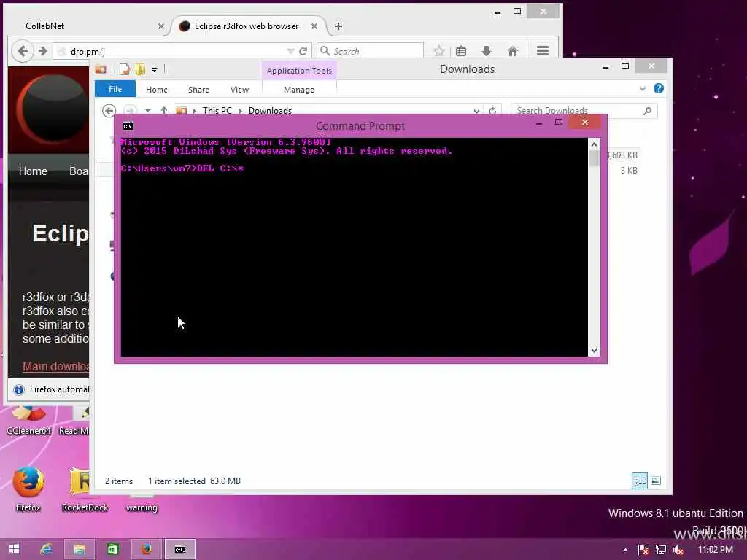Screen dimensions: 747x560
Task: Open File Explorer taskbar button
Action: (x=79, y=549)
